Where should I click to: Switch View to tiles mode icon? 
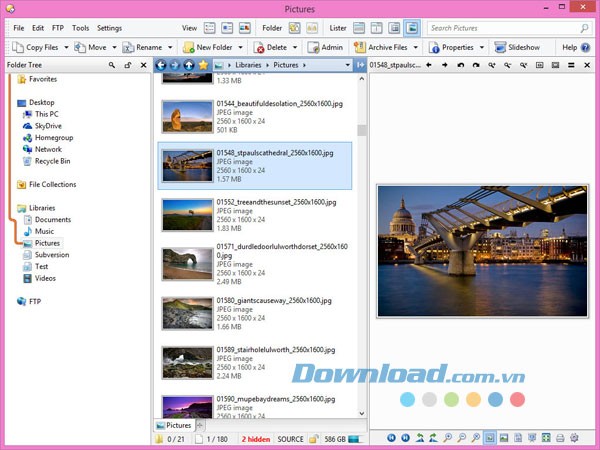point(227,28)
